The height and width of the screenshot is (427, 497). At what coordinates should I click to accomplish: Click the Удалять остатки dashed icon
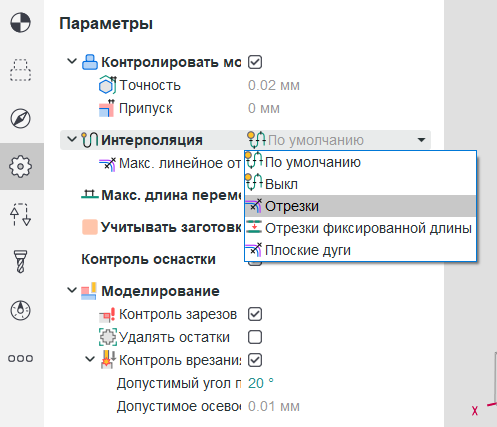pos(108,337)
